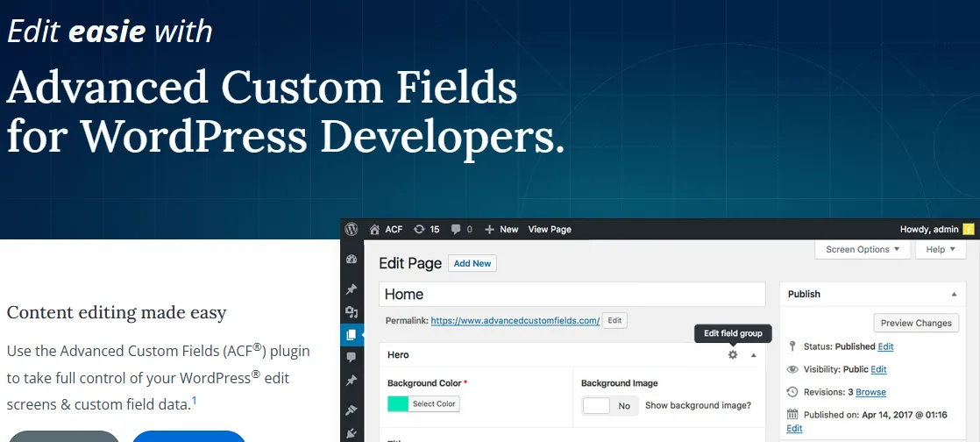The height and width of the screenshot is (442, 980).
Task: Open footnote 1 after custom field data
Action: pyautogui.click(x=195, y=401)
